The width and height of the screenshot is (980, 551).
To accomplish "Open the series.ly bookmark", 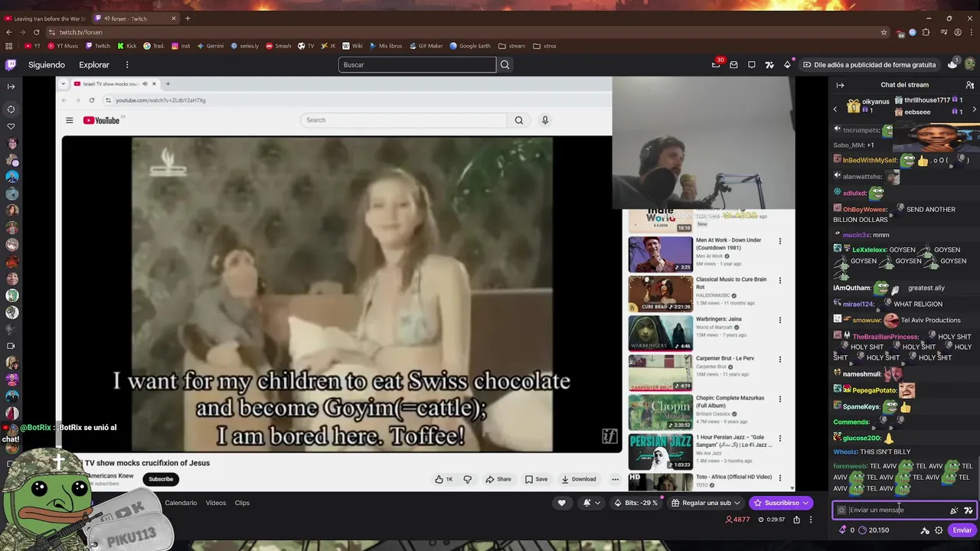I will coord(245,46).
